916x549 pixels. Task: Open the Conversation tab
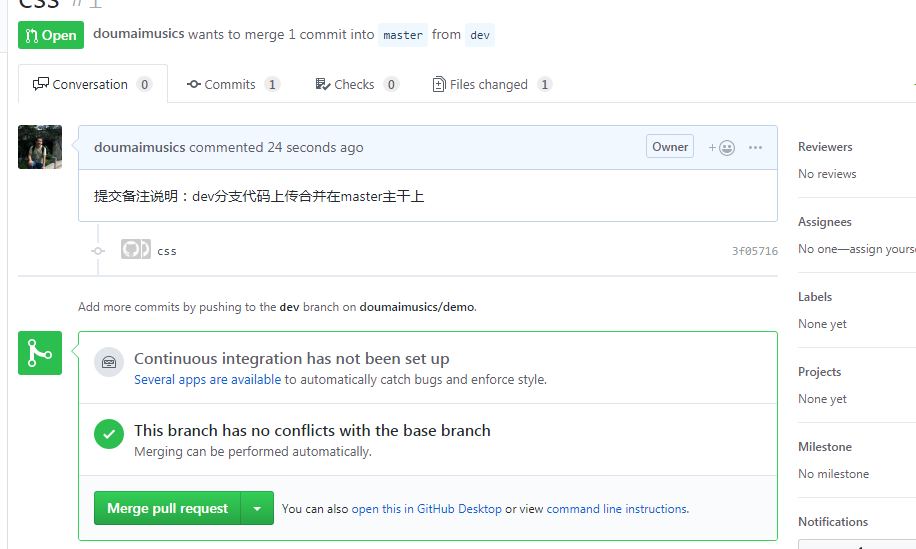coord(93,84)
